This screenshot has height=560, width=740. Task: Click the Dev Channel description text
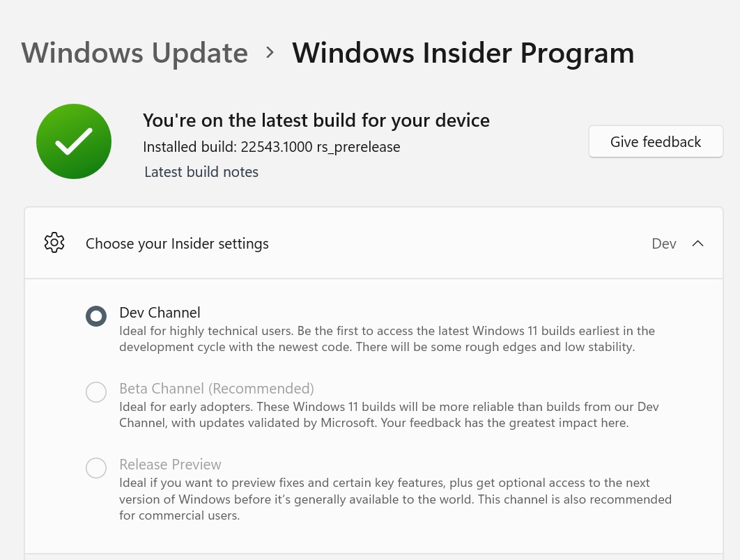(x=387, y=338)
